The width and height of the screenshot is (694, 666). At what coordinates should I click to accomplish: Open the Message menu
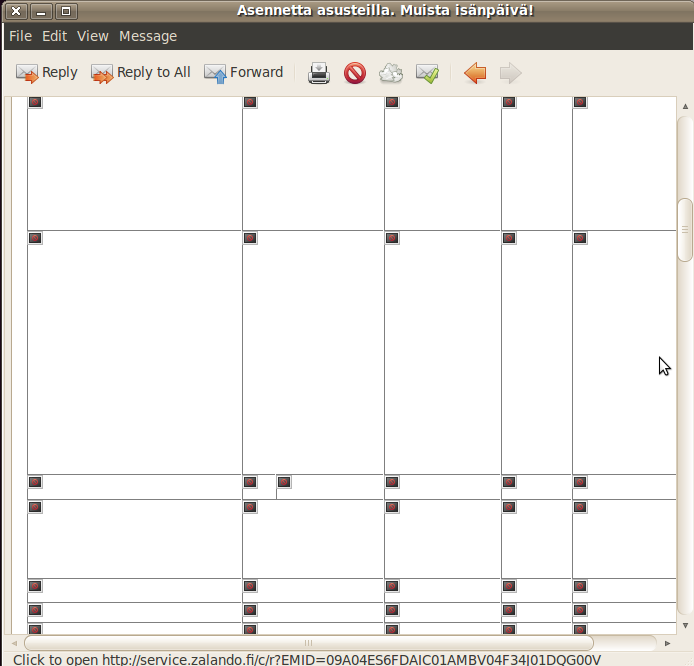(x=148, y=36)
